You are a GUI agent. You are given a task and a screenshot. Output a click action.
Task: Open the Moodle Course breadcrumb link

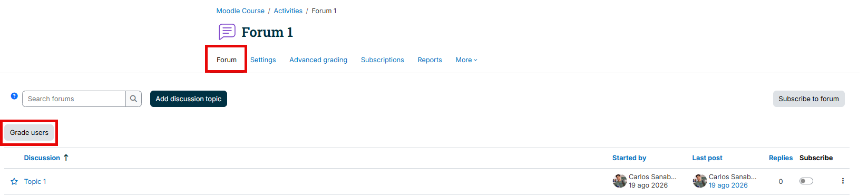[x=240, y=11]
